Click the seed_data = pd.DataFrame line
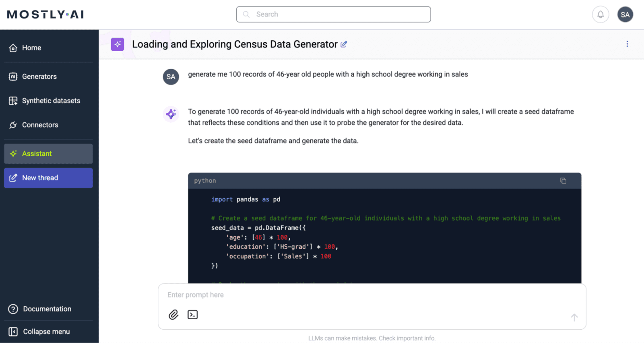The height and width of the screenshot is (343, 644). (x=258, y=228)
